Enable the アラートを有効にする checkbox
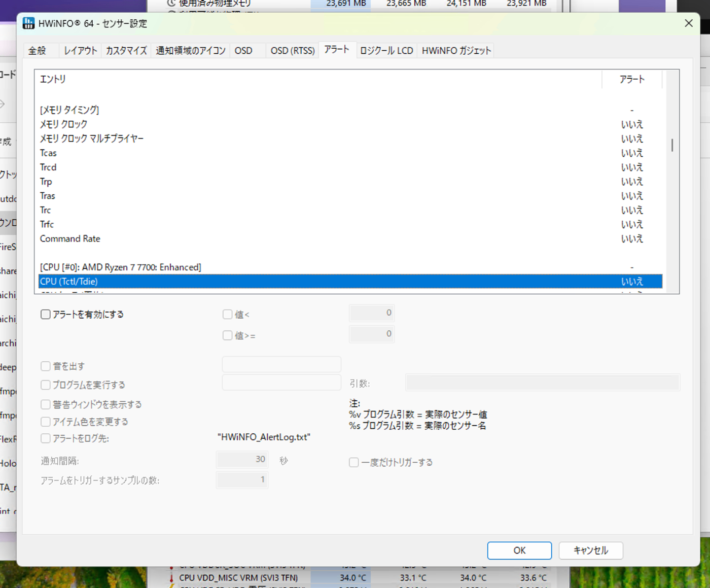The height and width of the screenshot is (588, 710). point(46,315)
